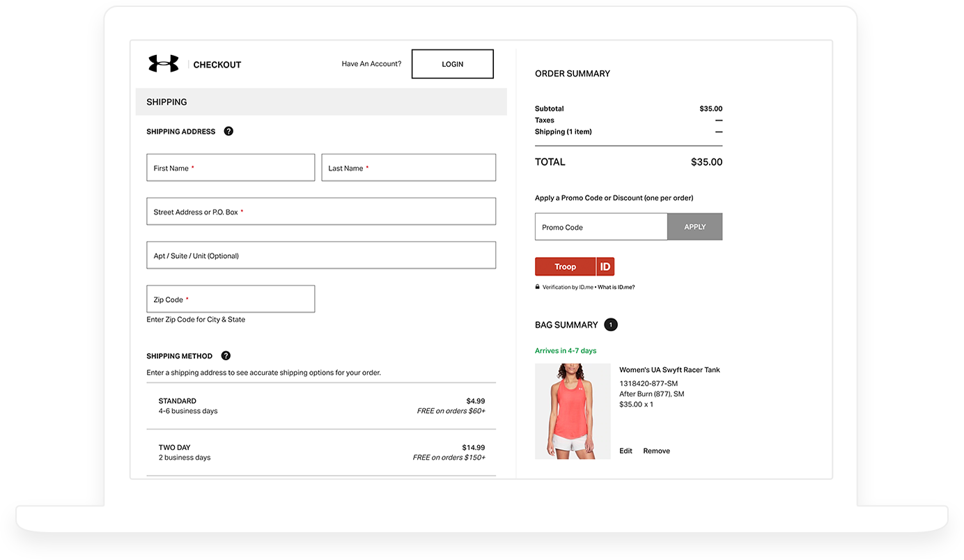Click 'After Burn (877), SM' color text
This screenshot has height=560, width=964.
point(652,394)
